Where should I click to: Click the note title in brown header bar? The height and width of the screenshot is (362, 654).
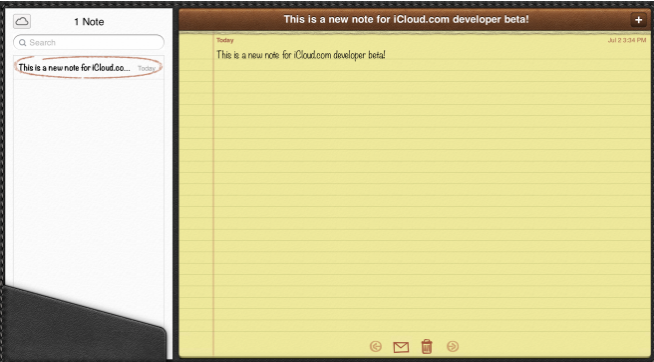point(406,19)
